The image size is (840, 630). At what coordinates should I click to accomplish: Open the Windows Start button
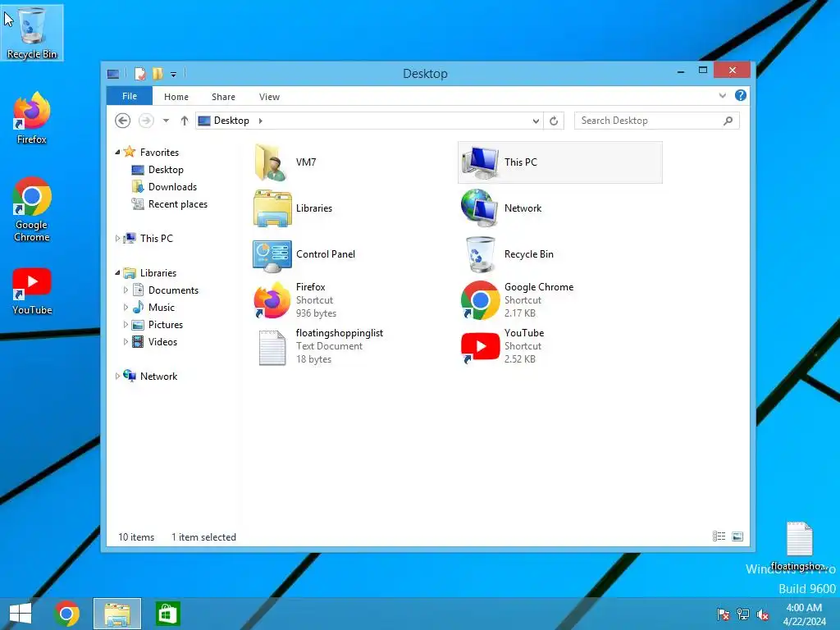click(x=21, y=614)
